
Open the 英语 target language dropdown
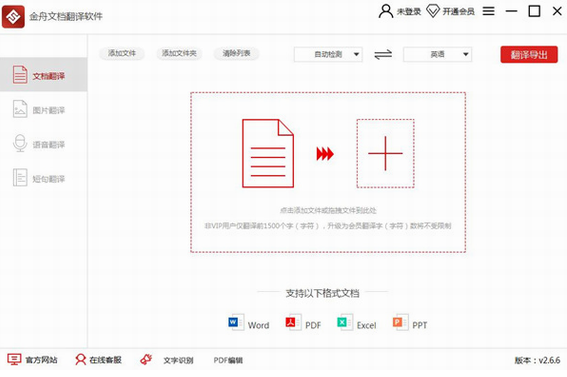[x=438, y=55]
